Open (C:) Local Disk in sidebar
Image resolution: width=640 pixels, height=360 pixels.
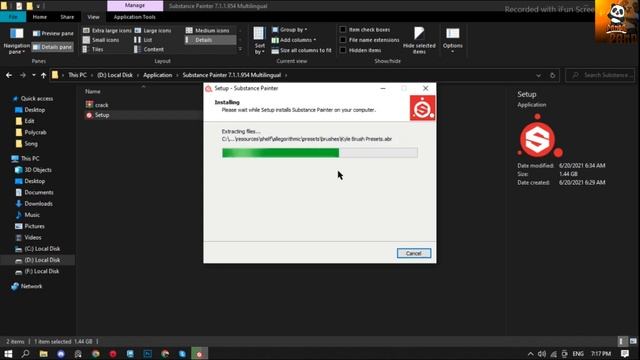(x=42, y=249)
